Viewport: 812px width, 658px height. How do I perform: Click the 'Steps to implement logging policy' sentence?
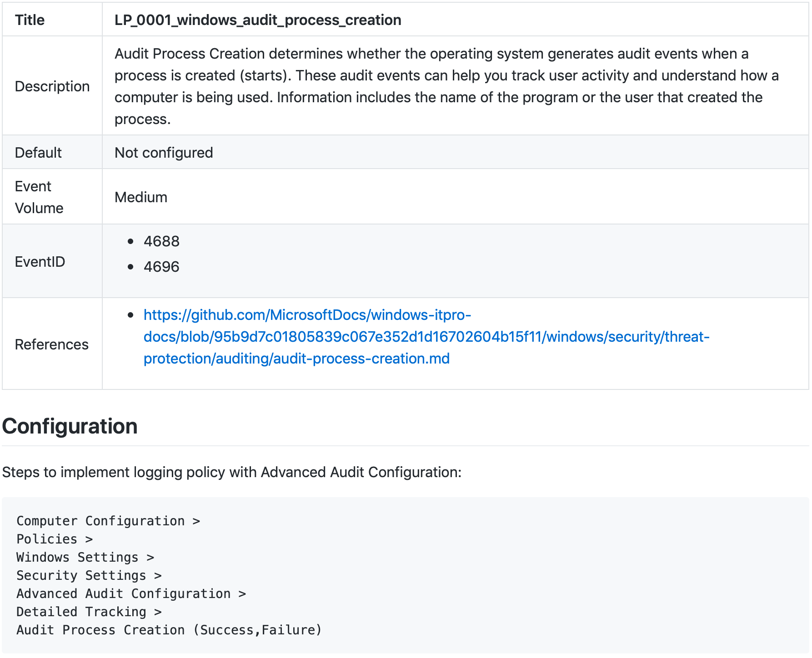pos(232,472)
